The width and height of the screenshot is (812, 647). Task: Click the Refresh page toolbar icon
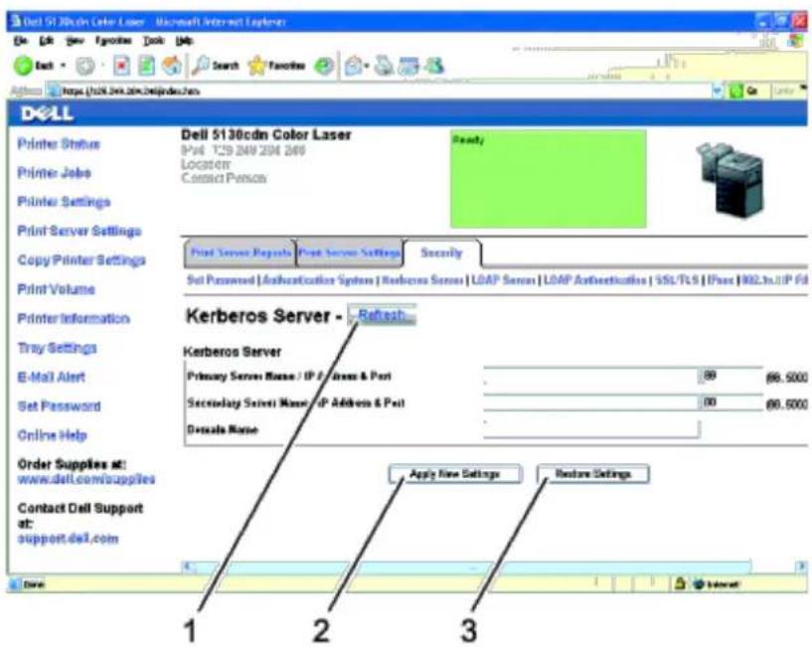(146, 66)
